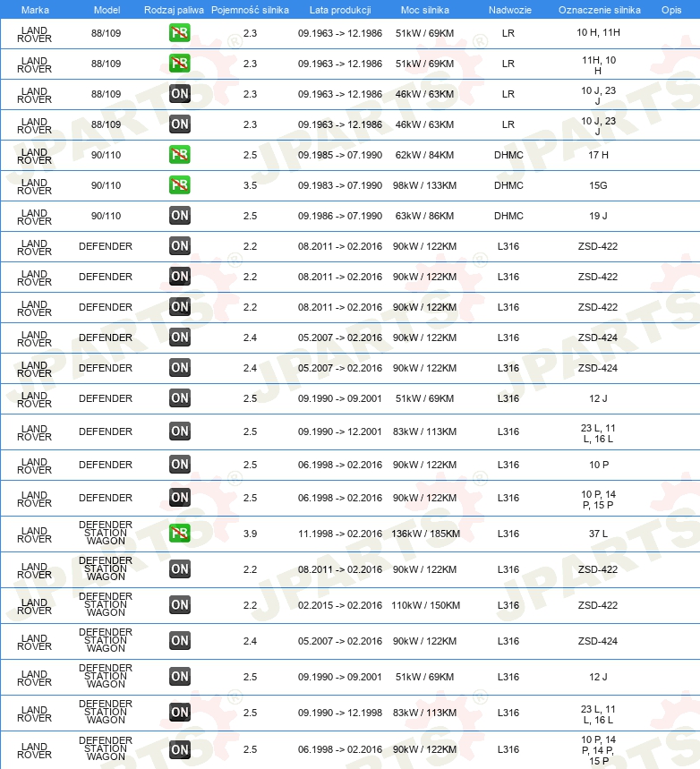Click the Rodzaj paliwa column header

click(x=174, y=10)
